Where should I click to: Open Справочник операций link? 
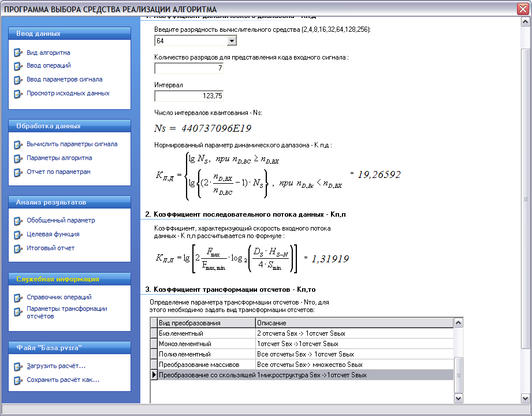(x=59, y=297)
